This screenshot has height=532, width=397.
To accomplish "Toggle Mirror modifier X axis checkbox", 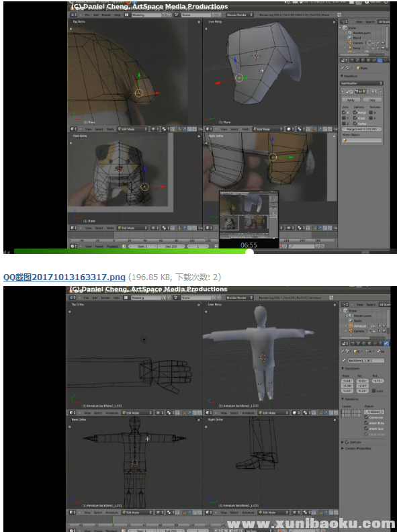I will [x=344, y=112].
